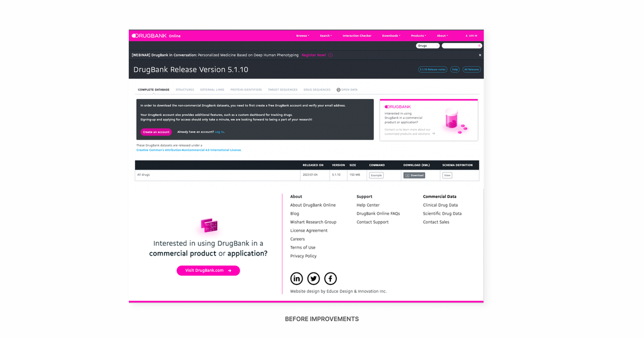Screen dimensions: 644x338
Task: Click Create an account button
Action: (156, 132)
